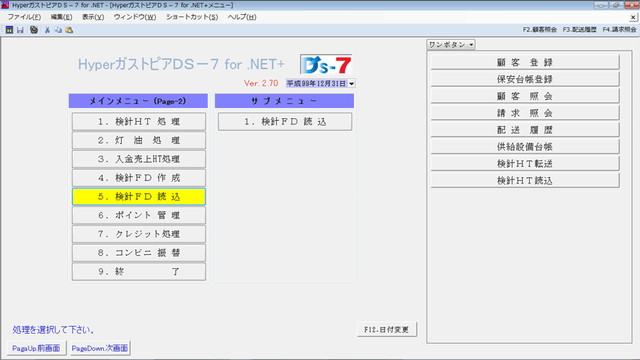Open the date dropdown arrow beside 平成99年12月31日
Viewport: 640px width, 360px height.
tap(351, 84)
